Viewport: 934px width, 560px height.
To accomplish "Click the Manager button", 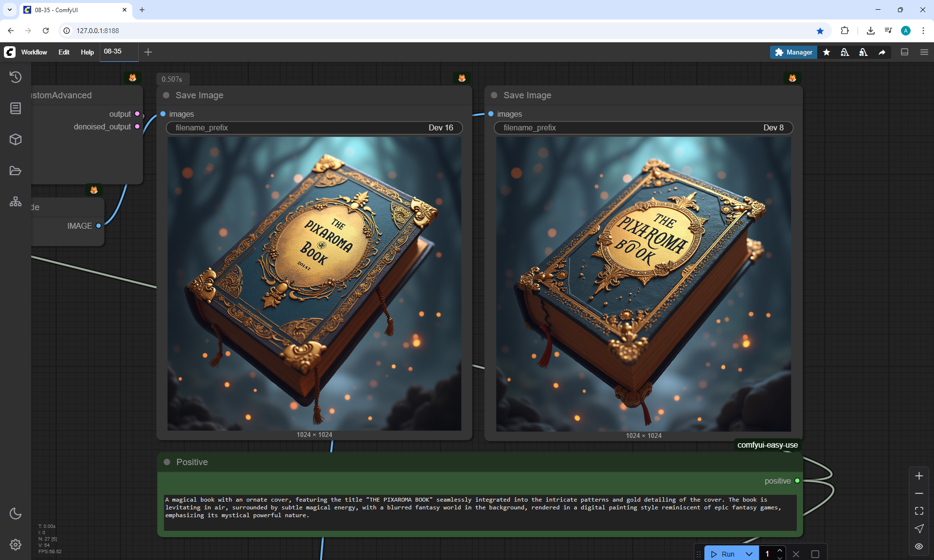I will pyautogui.click(x=793, y=52).
